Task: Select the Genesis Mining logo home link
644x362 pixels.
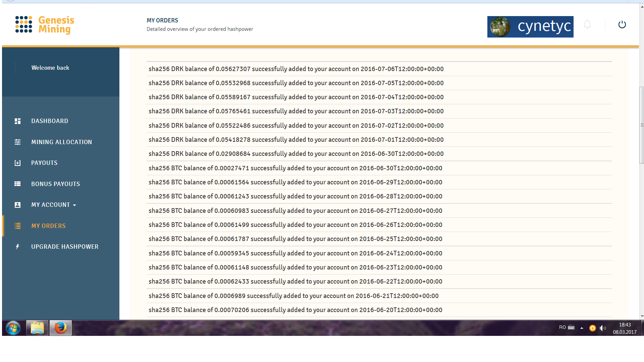Action: coord(44,25)
